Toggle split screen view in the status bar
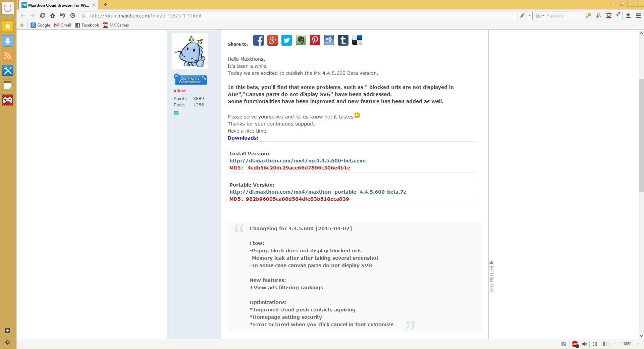The width and height of the screenshot is (644, 349). pos(604,344)
